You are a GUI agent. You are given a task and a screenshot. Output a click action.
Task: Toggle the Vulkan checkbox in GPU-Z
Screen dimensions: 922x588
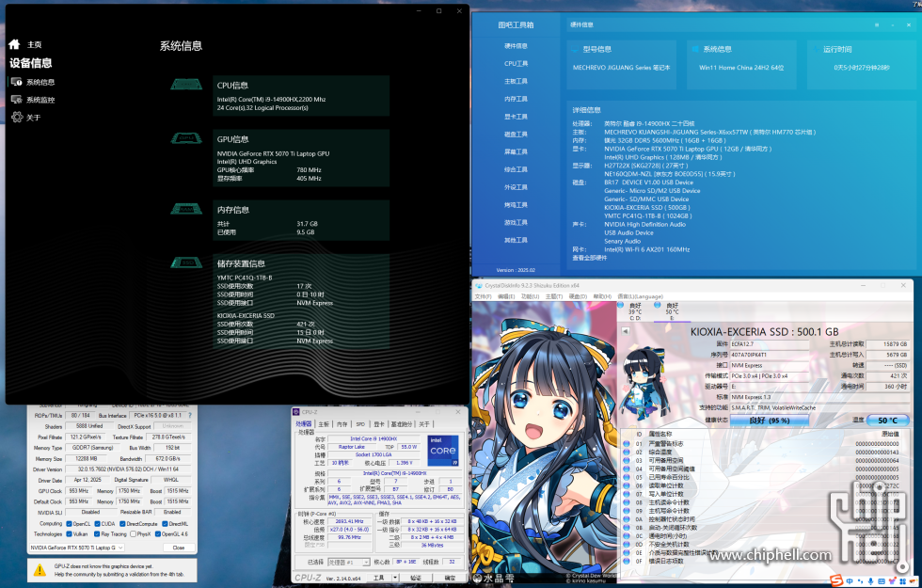click(69, 534)
